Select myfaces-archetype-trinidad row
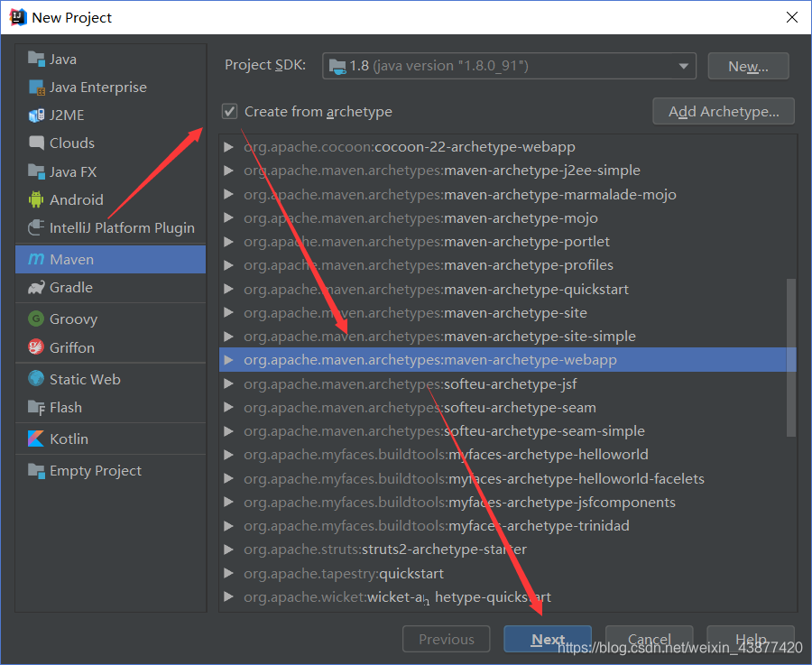The width and height of the screenshot is (812, 665). click(507, 526)
